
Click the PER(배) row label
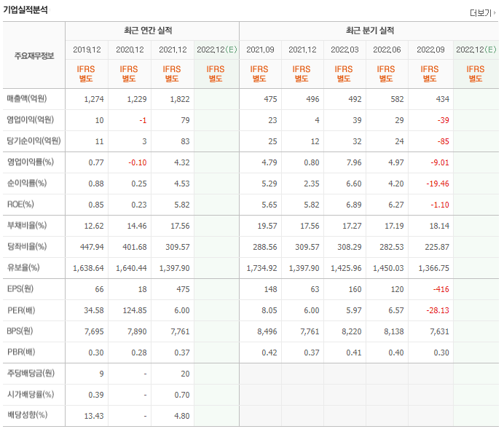click(x=21, y=310)
